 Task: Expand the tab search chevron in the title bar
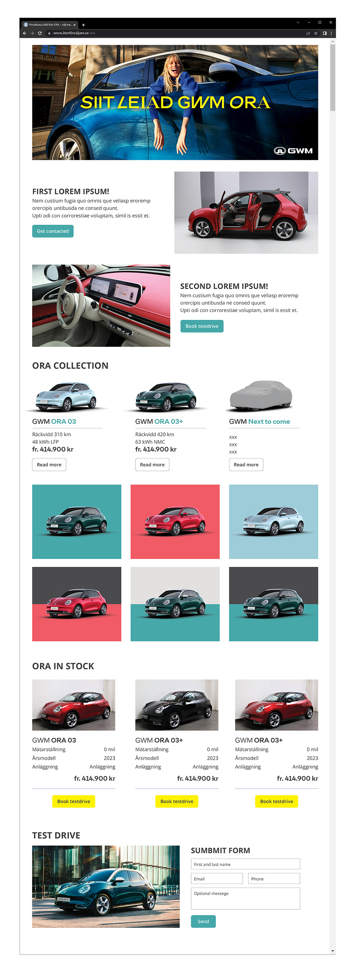click(x=298, y=22)
